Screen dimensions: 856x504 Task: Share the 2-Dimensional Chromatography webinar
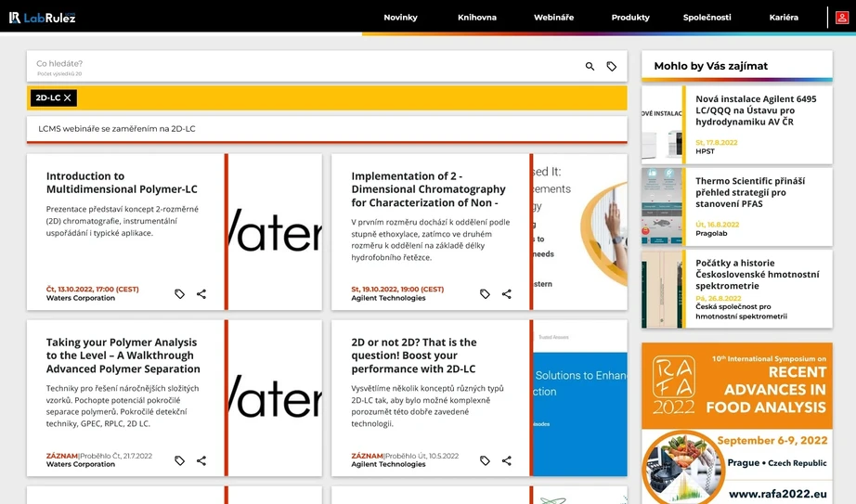click(507, 294)
